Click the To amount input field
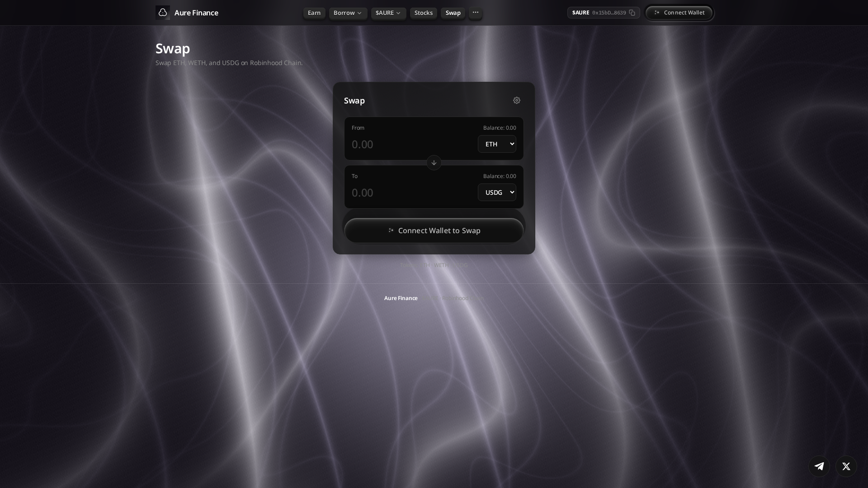This screenshot has width=868, height=488. 412,192
